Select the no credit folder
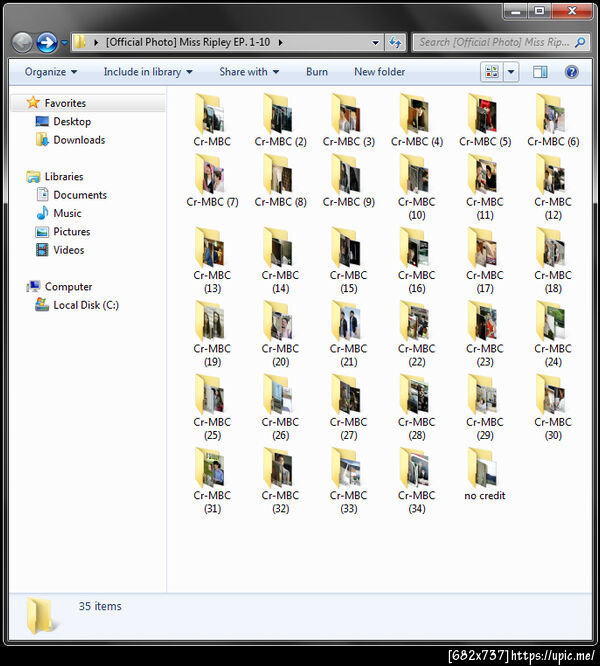The image size is (600, 666). click(x=485, y=475)
